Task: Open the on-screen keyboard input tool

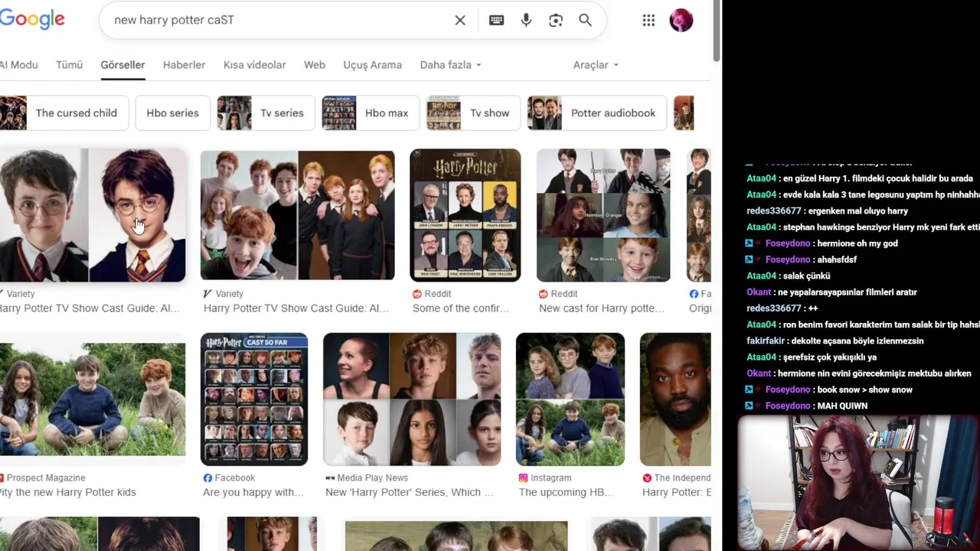Action: point(496,21)
